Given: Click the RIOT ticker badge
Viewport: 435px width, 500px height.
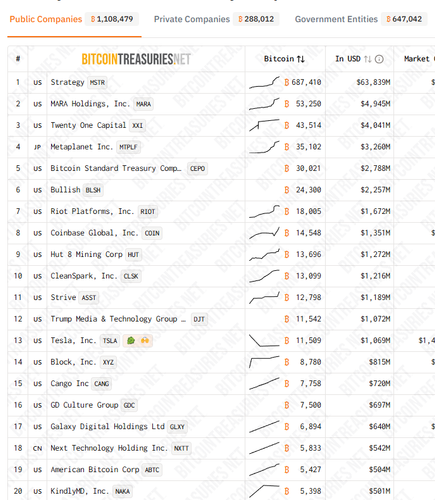Looking at the screenshot, I should pos(148,211).
